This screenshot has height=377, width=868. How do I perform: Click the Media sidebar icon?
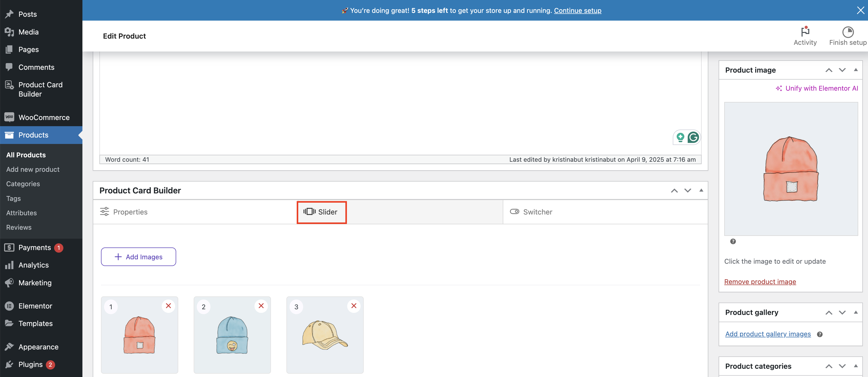9,32
